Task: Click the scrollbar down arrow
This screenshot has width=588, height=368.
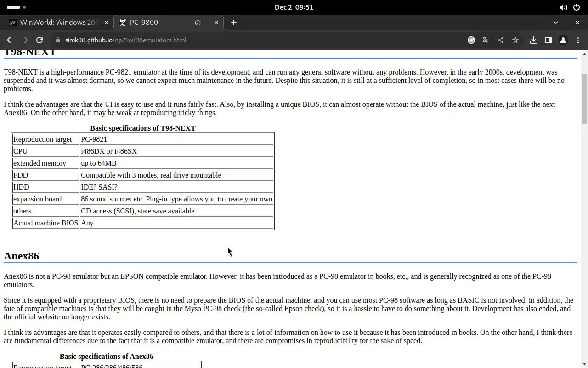Action: [584, 365]
